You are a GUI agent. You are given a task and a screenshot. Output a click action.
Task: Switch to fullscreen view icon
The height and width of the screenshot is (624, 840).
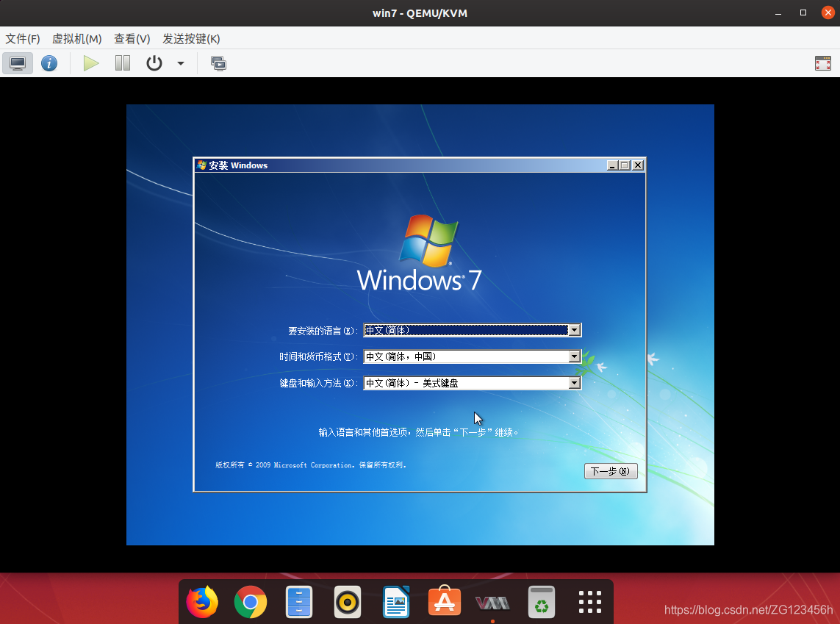coord(823,63)
